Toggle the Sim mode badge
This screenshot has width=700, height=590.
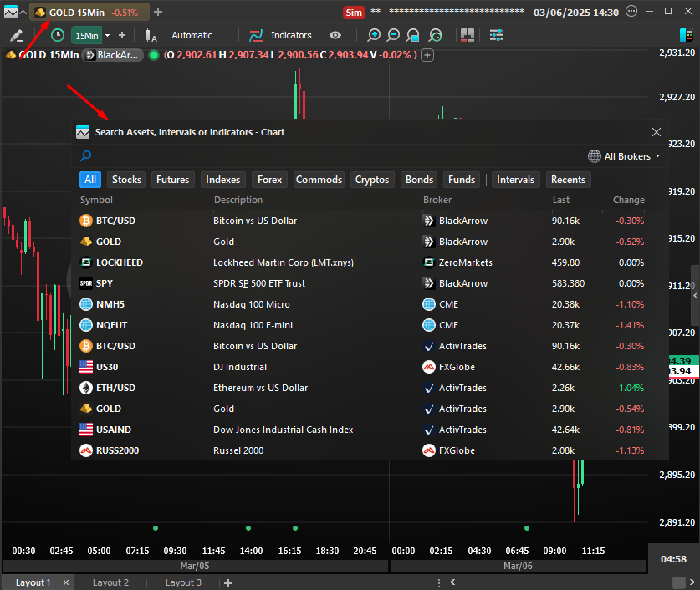(x=353, y=13)
